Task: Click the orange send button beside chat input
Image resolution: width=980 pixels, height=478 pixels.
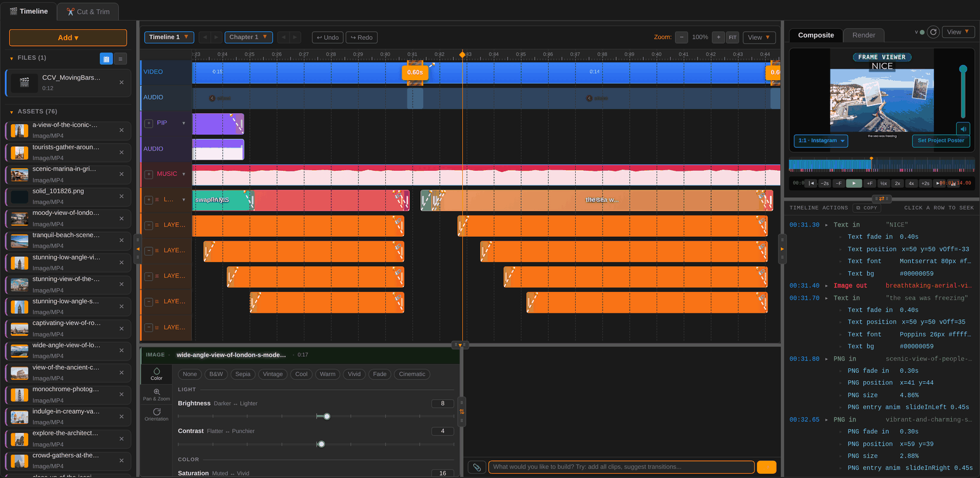Action: pos(766,467)
